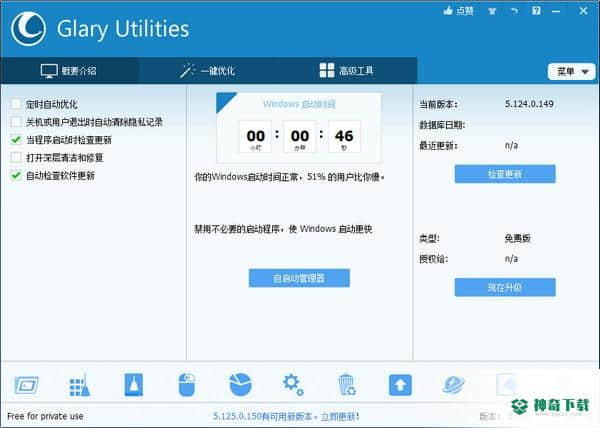Viewport: 600px width, 428px height.
Task: Click 'Free for private use' status text
Action: click(45, 416)
